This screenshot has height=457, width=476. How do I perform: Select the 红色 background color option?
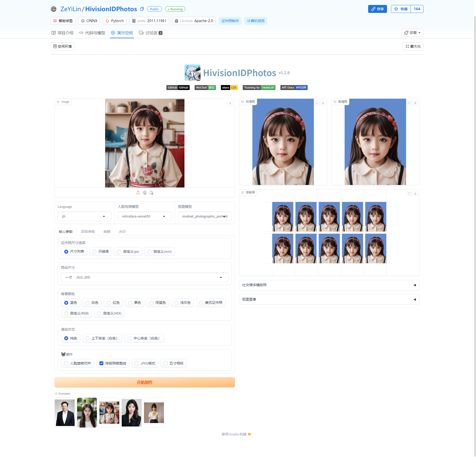(x=109, y=303)
